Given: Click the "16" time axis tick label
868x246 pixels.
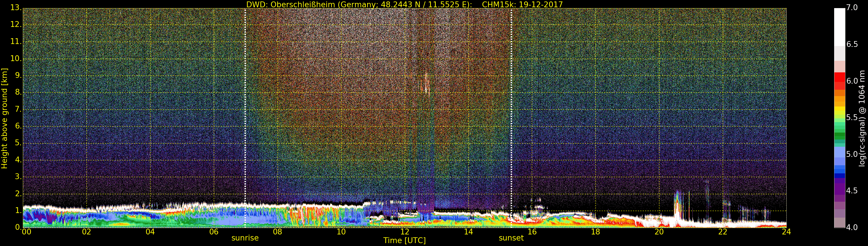Looking at the screenshot, I should tap(532, 232).
